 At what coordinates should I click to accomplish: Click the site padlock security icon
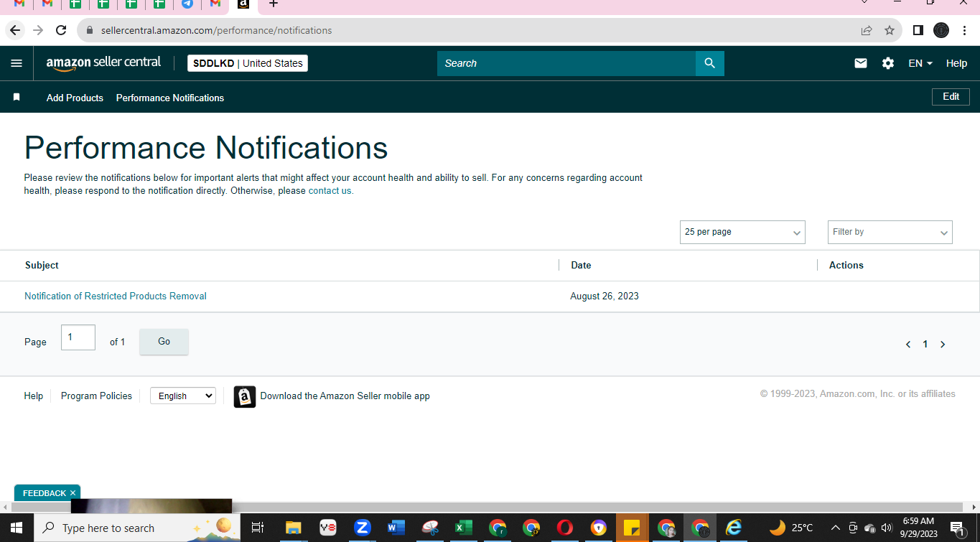point(90,30)
